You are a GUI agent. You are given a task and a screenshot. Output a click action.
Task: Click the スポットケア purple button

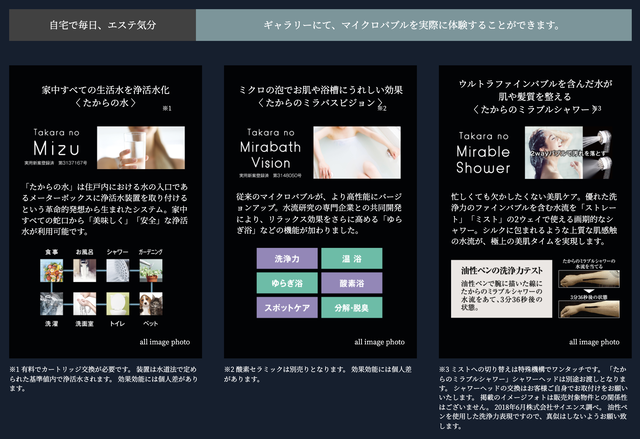click(287, 307)
